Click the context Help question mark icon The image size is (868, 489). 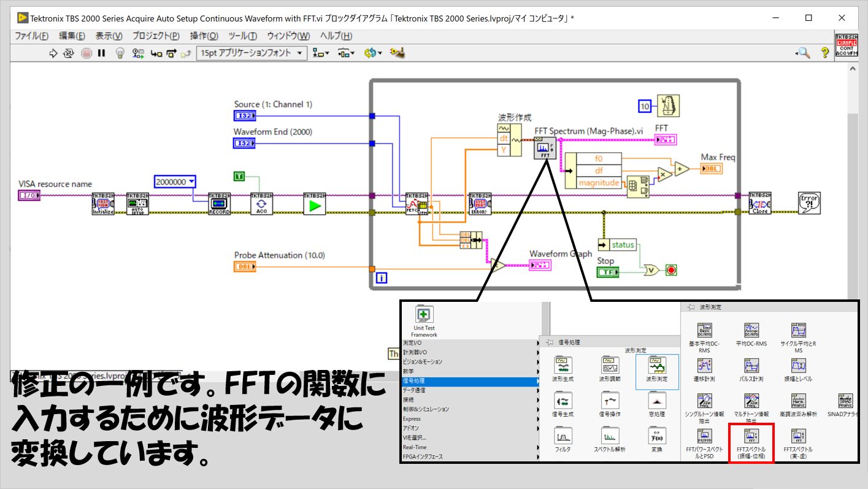[x=825, y=53]
